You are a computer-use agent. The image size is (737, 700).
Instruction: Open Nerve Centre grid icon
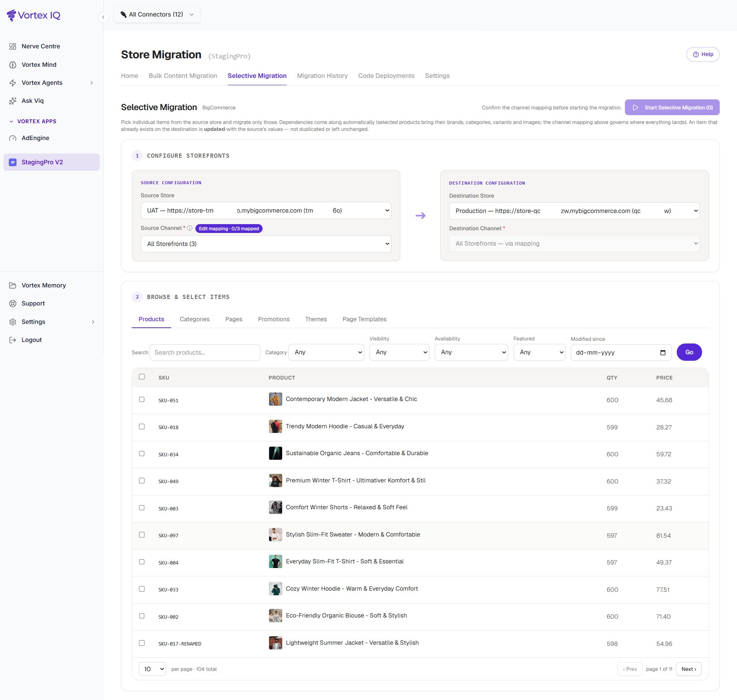tap(13, 46)
